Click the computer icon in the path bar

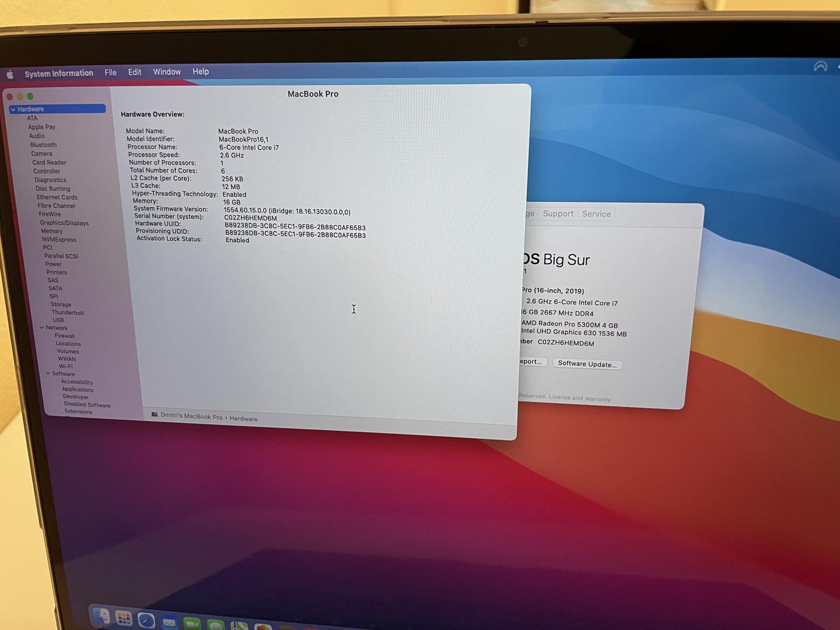click(155, 415)
